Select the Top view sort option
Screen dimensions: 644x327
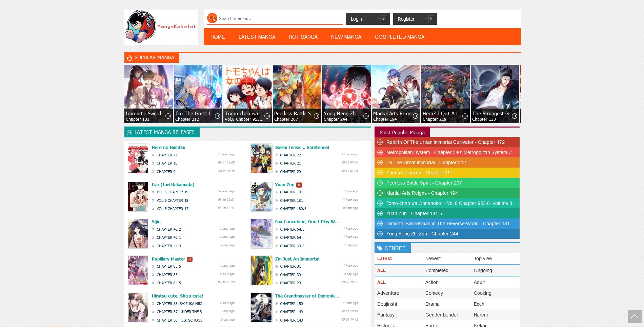483,258
